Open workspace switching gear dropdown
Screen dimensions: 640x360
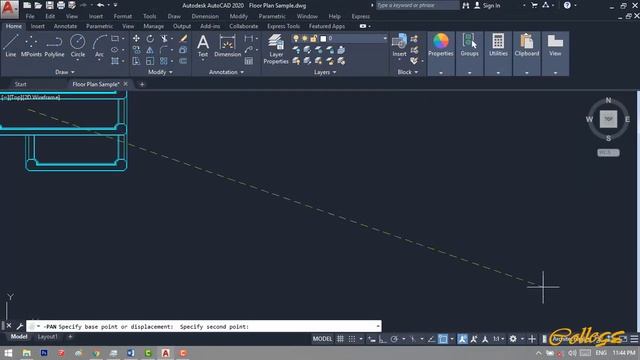pyautogui.click(x=522, y=339)
